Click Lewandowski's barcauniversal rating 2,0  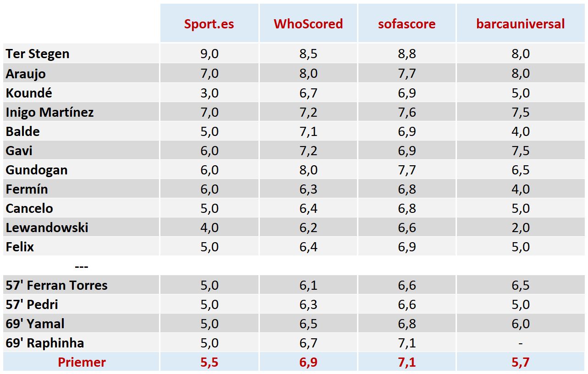click(x=520, y=228)
